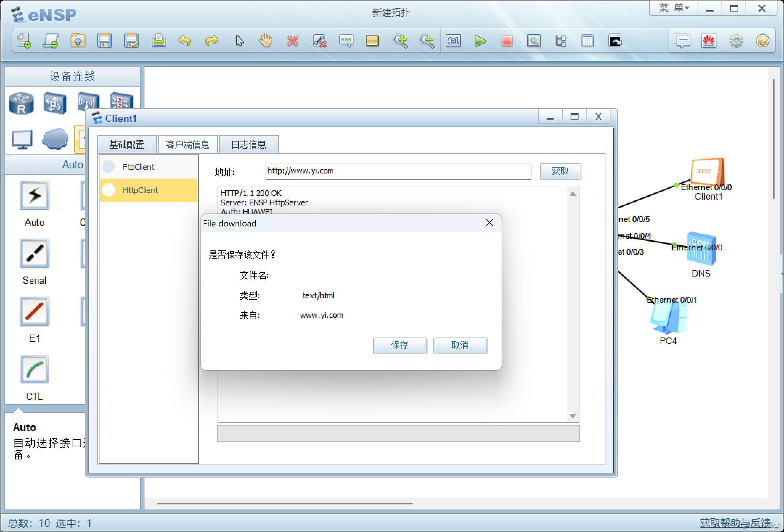Image resolution: width=784 pixels, height=532 pixels.
Task: Select the Router device in the device panel
Action: 21,103
